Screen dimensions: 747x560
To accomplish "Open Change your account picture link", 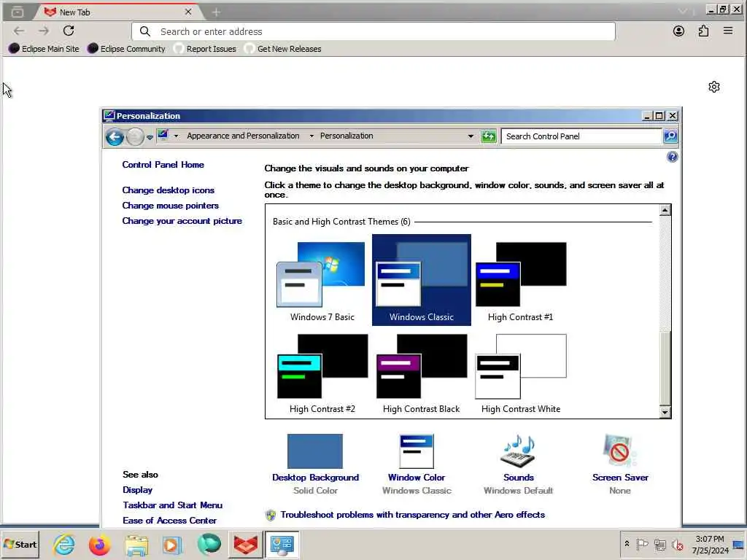I will tap(182, 221).
